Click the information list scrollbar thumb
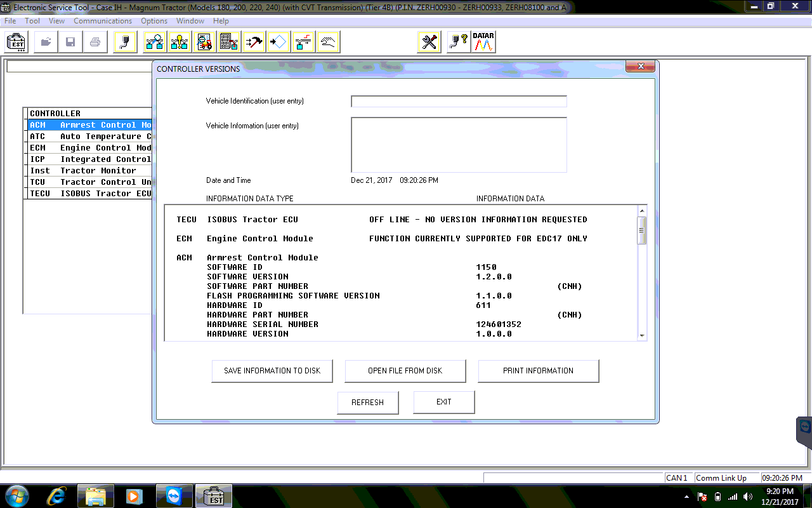Image resolution: width=812 pixels, height=508 pixels. click(642, 230)
